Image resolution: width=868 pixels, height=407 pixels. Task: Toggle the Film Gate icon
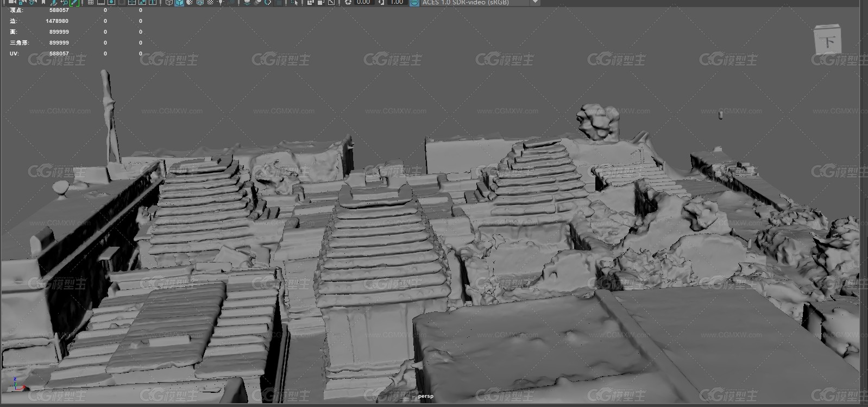(101, 3)
